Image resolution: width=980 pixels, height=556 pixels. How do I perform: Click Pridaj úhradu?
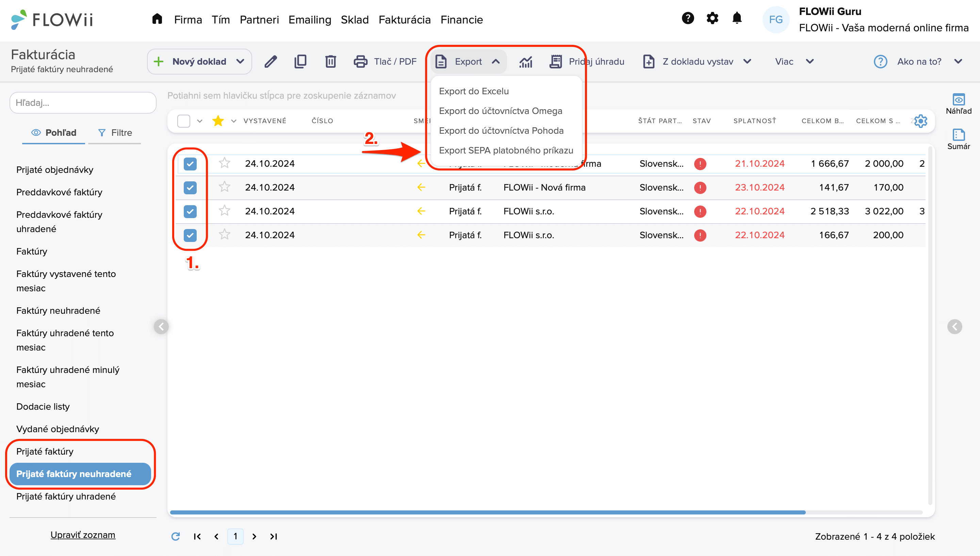pyautogui.click(x=587, y=62)
